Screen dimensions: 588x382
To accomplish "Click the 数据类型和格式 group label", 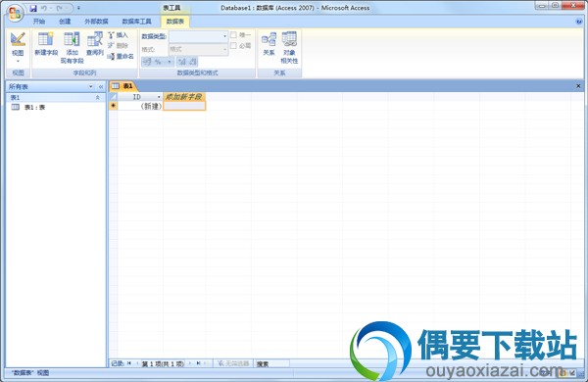I will (x=197, y=72).
